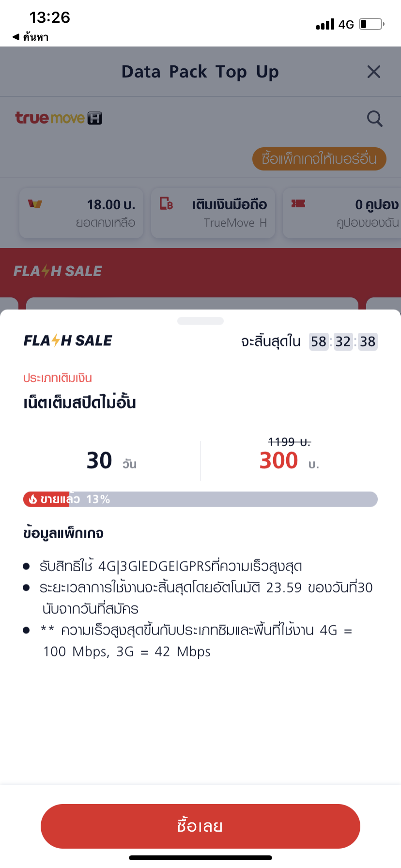
Task: Open เติมเงินมือถือ TrueMove H card
Action: click(213, 213)
